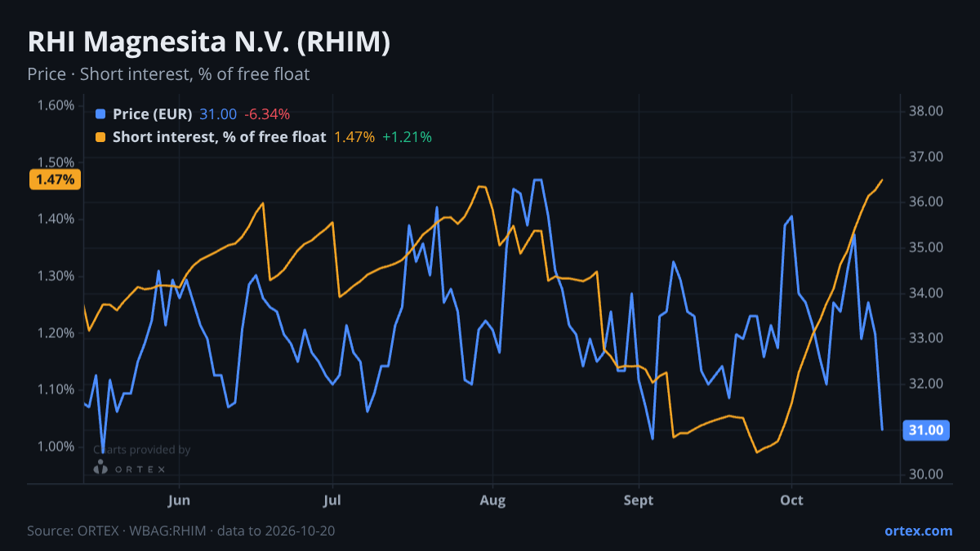The height and width of the screenshot is (551, 980).
Task: Click the 1.10% left axis label
Action: click(x=56, y=389)
